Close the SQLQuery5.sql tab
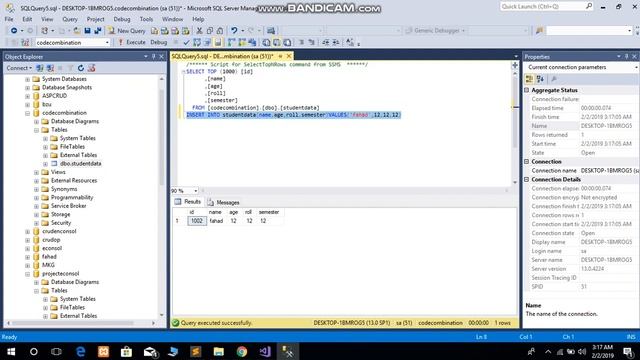 tap(289, 56)
